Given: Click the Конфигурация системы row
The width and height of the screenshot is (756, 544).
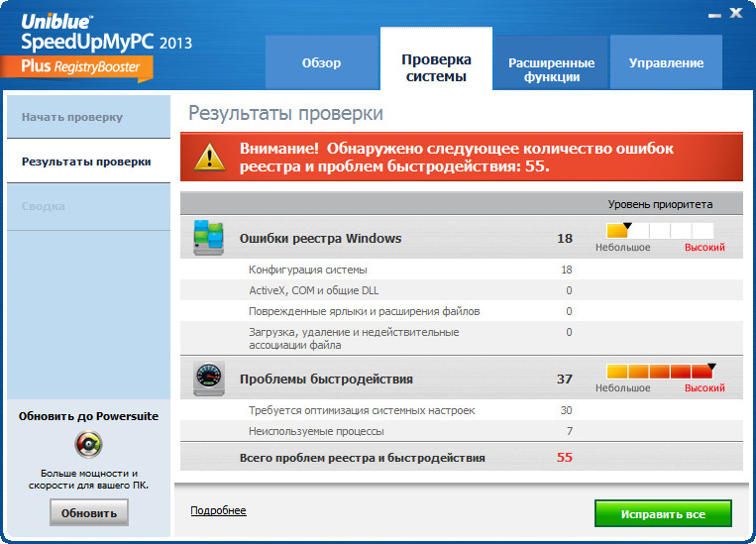Looking at the screenshot, I should [x=308, y=270].
